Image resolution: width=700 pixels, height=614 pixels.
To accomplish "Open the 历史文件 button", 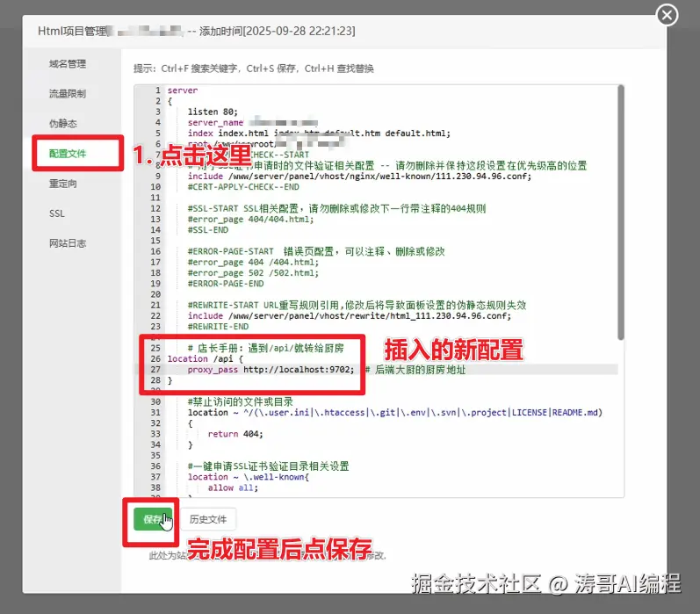I will 208,519.
